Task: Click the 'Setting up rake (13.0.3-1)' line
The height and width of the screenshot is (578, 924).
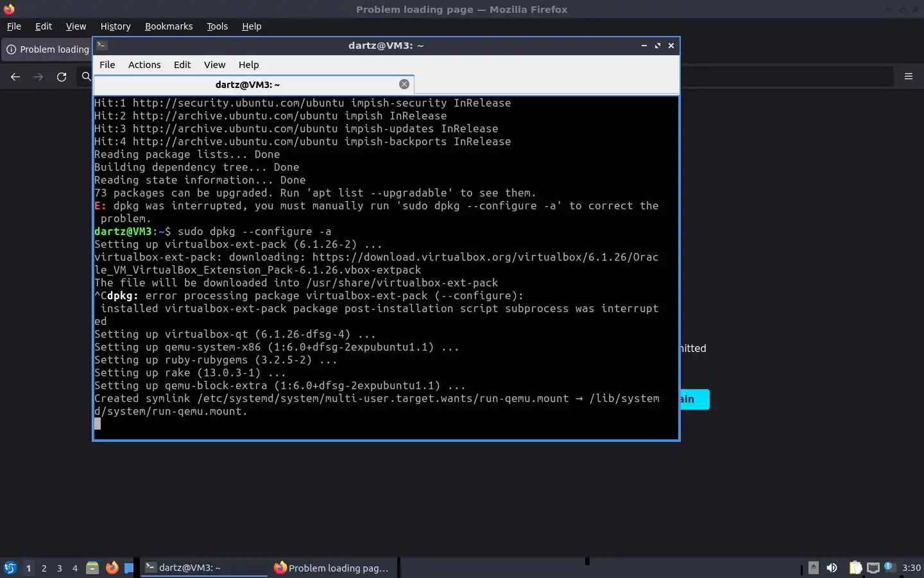Action: pos(190,372)
